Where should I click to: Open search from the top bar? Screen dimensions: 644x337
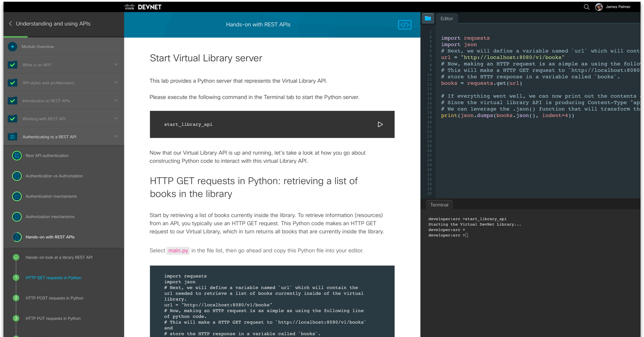pyautogui.click(x=586, y=7)
